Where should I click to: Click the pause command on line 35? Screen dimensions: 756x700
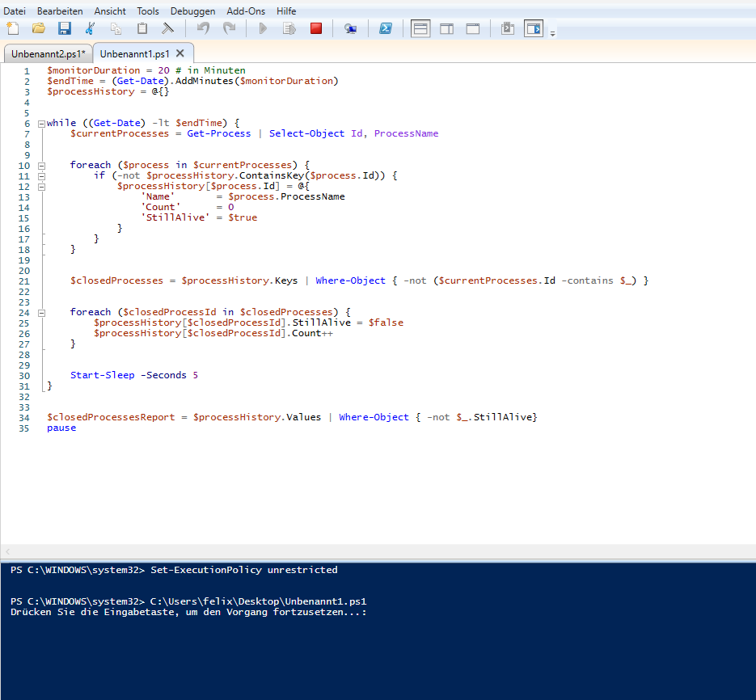pyautogui.click(x=61, y=428)
